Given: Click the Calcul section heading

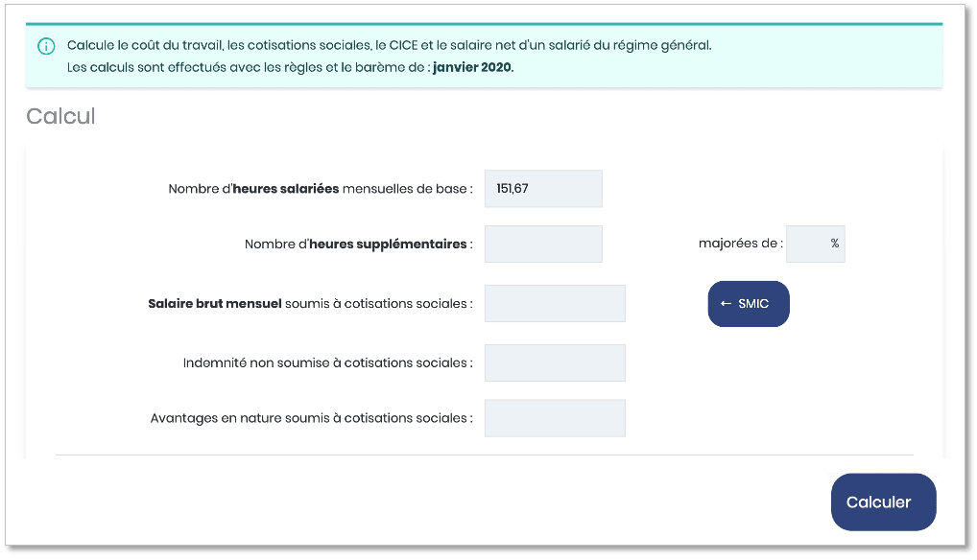Looking at the screenshot, I should (60, 116).
